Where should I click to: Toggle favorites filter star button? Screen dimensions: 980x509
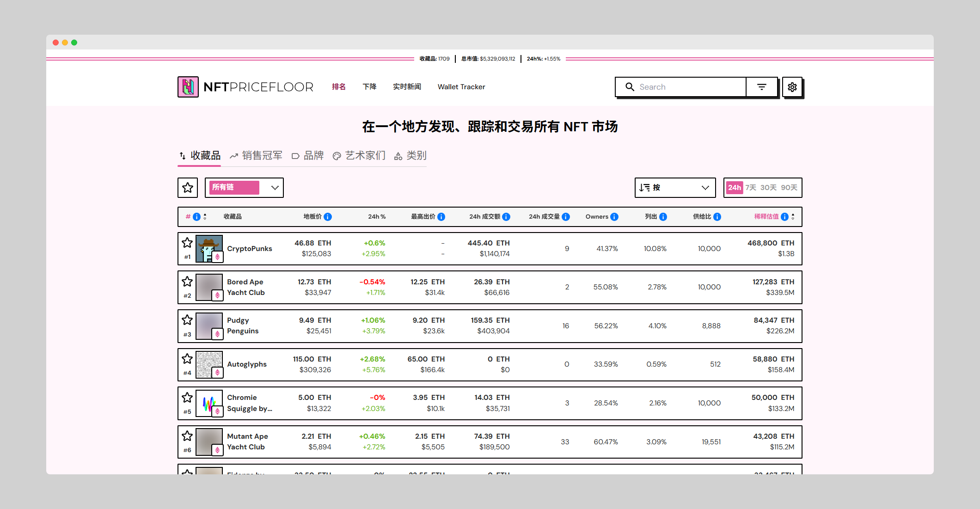tap(188, 188)
